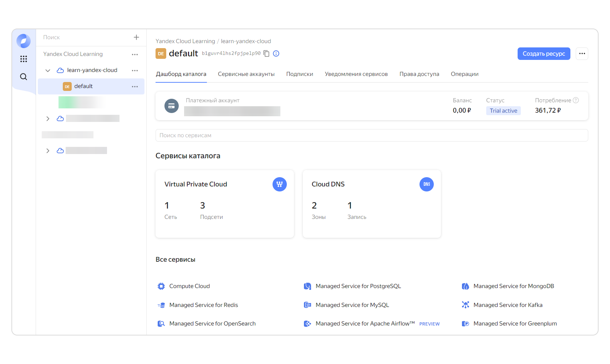Open the Права доступа tab
Viewport: 610px width, 364px height.
click(x=419, y=74)
